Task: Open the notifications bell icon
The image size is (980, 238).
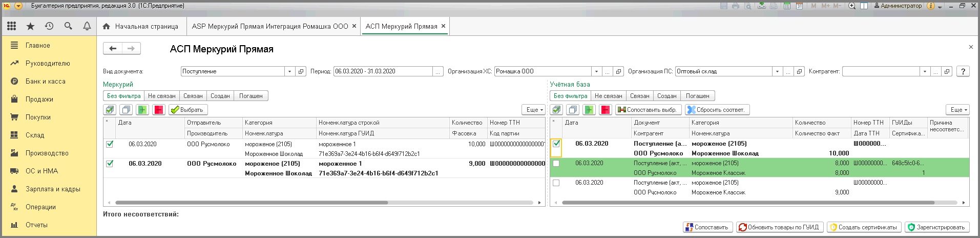Action: click(87, 26)
